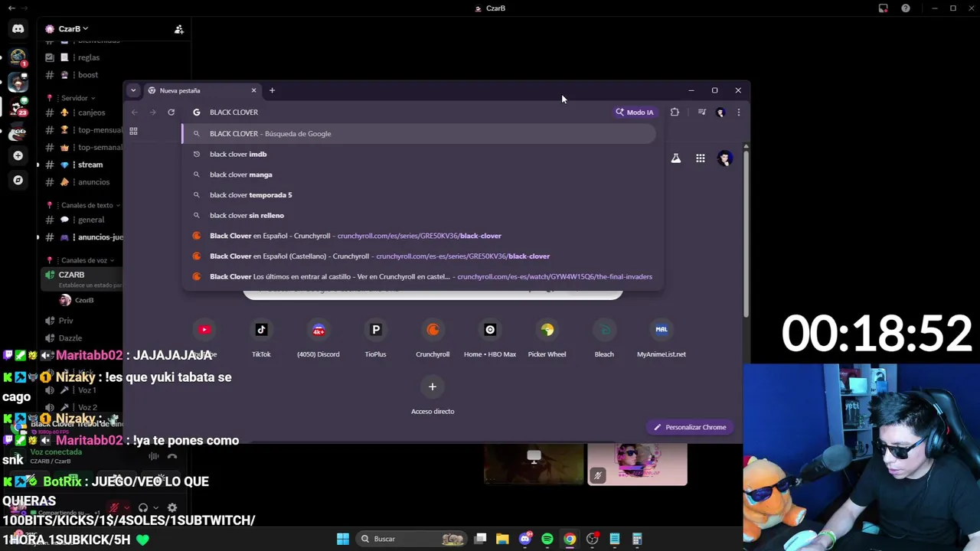Click the Buscar taskbar search box

point(413,539)
